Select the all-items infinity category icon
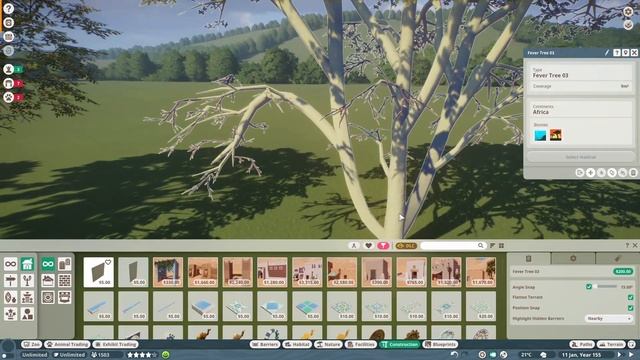 11,264
